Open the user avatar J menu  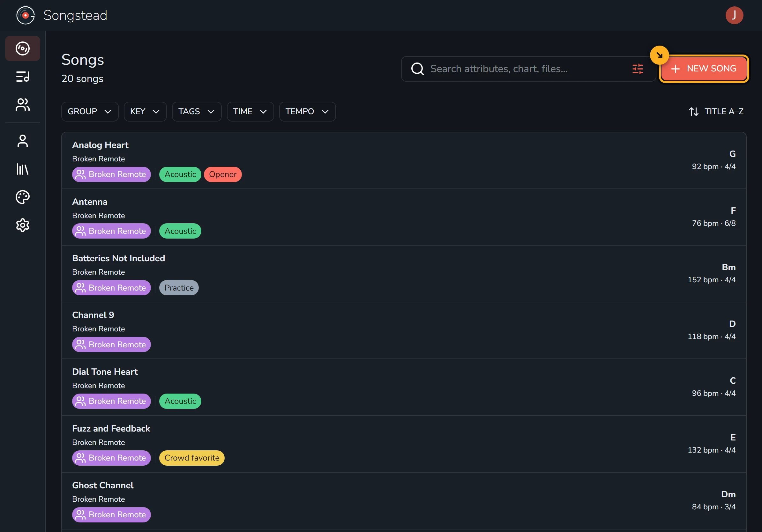pyautogui.click(x=734, y=15)
